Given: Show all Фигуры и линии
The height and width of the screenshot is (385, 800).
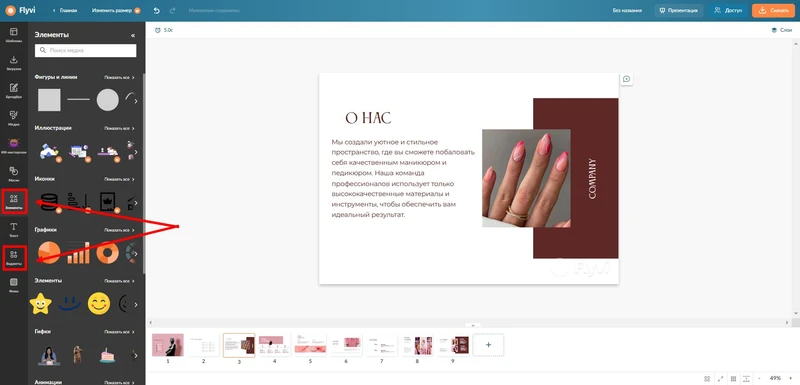Looking at the screenshot, I should click(119, 78).
